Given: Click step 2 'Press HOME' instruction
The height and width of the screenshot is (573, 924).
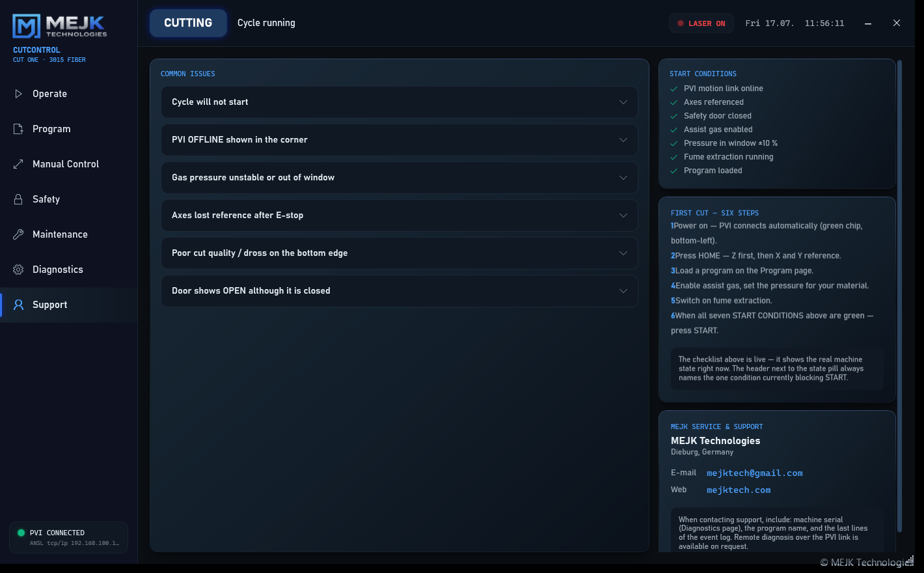Looking at the screenshot, I should tap(756, 256).
